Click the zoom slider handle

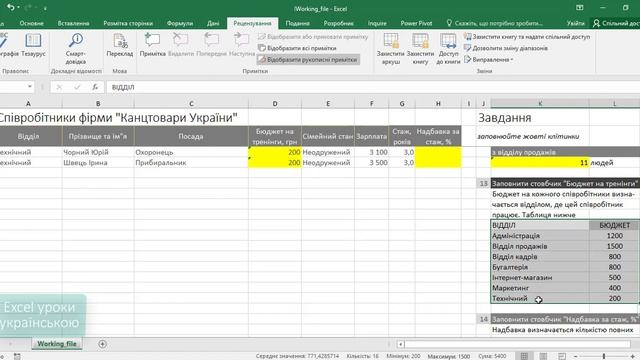pos(604,356)
